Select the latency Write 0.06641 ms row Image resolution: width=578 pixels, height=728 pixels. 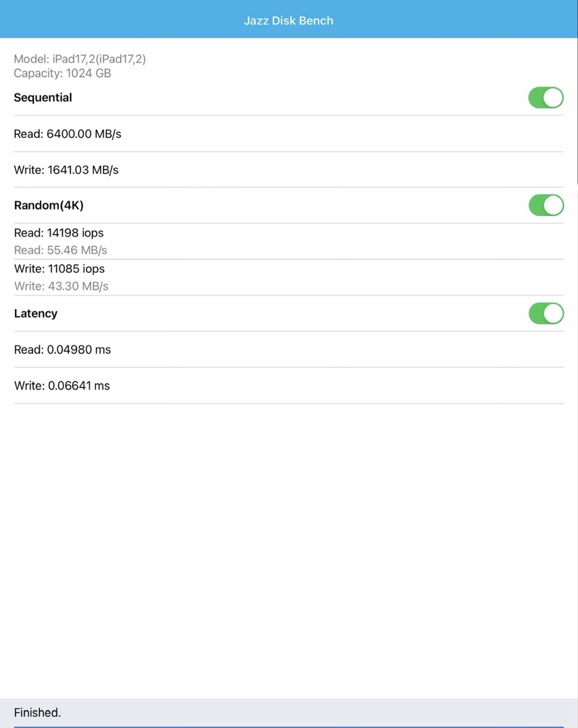(62, 386)
